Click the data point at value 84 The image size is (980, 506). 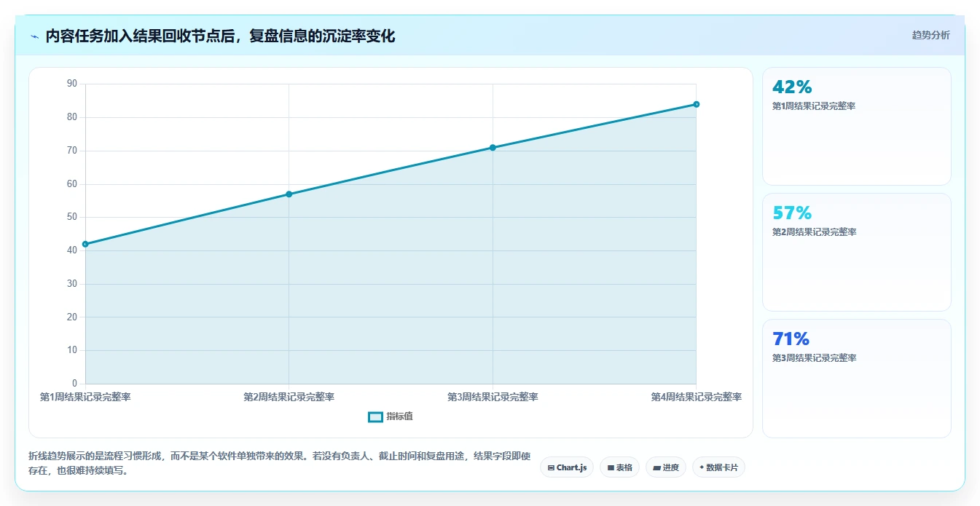(x=697, y=104)
